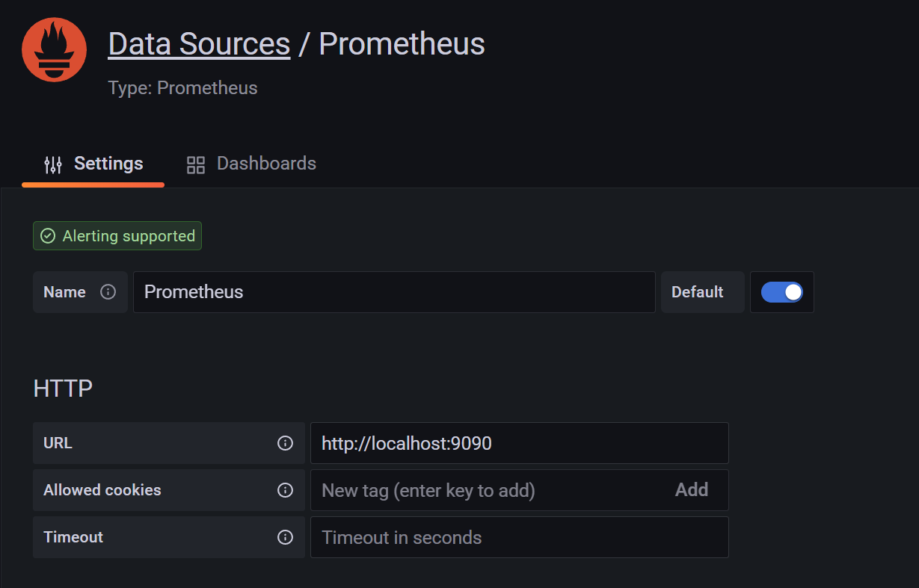Open the Data Sources breadcrumb link
Screen dimensions: 919x588
point(198,43)
